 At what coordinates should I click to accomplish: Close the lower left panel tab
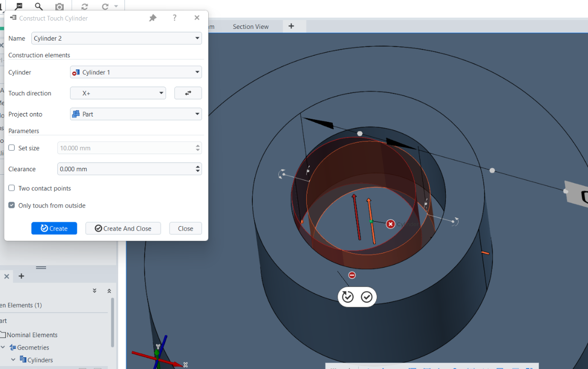click(6, 277)
